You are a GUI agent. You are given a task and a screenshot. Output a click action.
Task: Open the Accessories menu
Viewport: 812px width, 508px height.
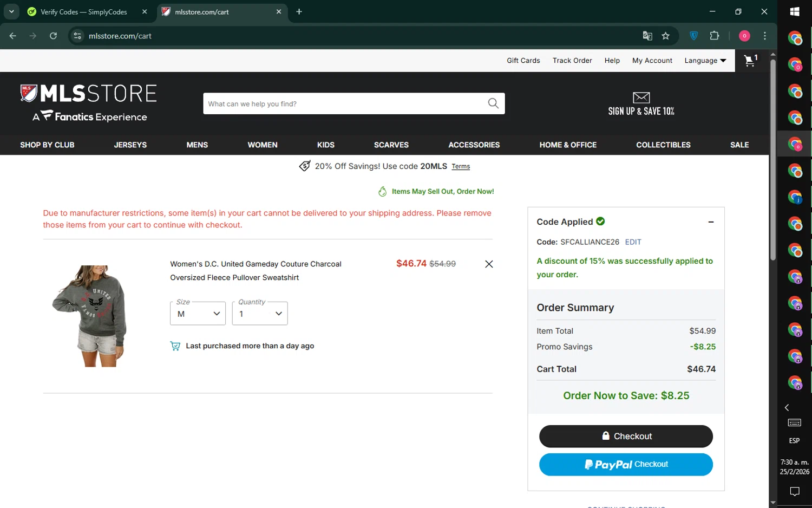474,145
